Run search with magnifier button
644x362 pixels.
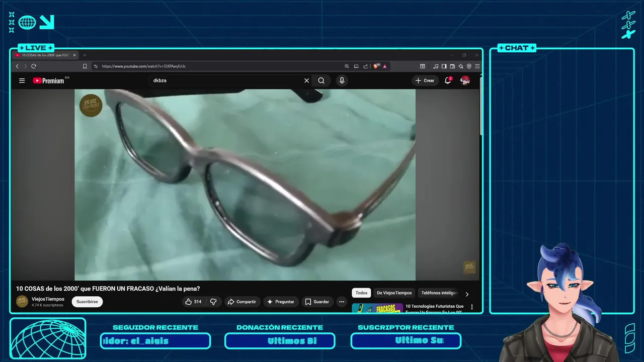(x=321, y=80)
